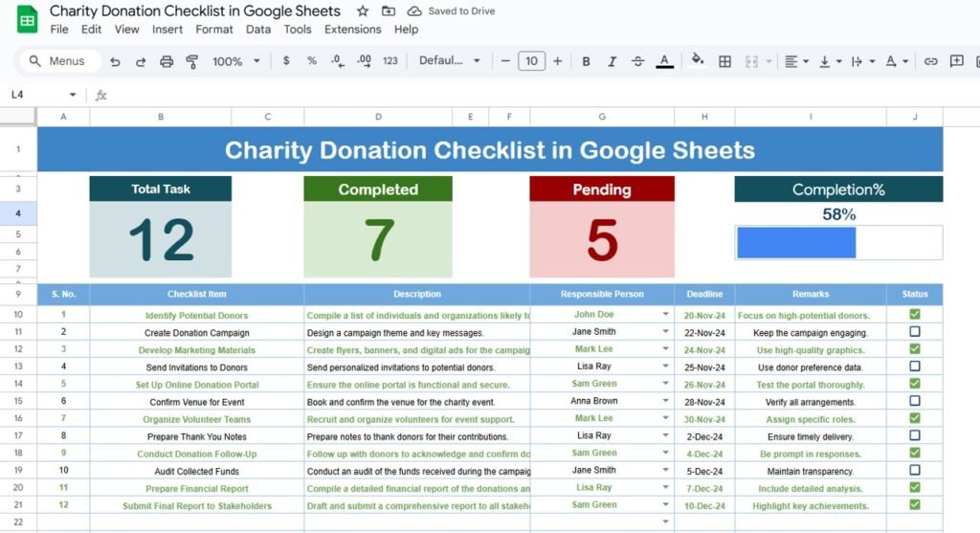This screenshot has height=533, width=980.
Task: Check status for Prepare Thank You Notes
Action: click(915, 435)
